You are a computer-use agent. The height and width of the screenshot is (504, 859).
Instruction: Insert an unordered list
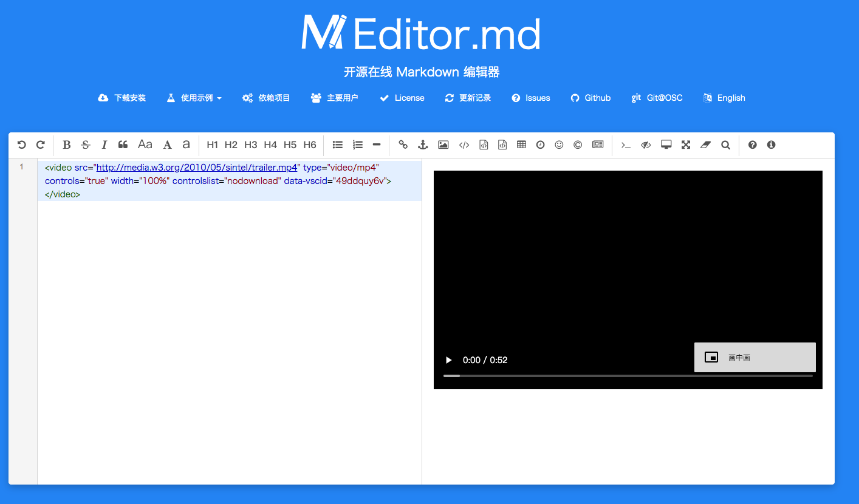[337, 145]
